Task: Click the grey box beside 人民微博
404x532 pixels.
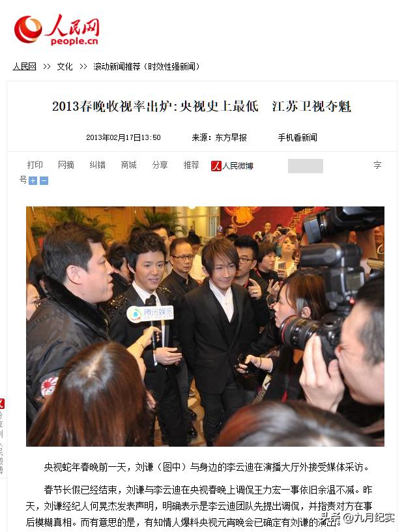Action: tap(306, 166)
